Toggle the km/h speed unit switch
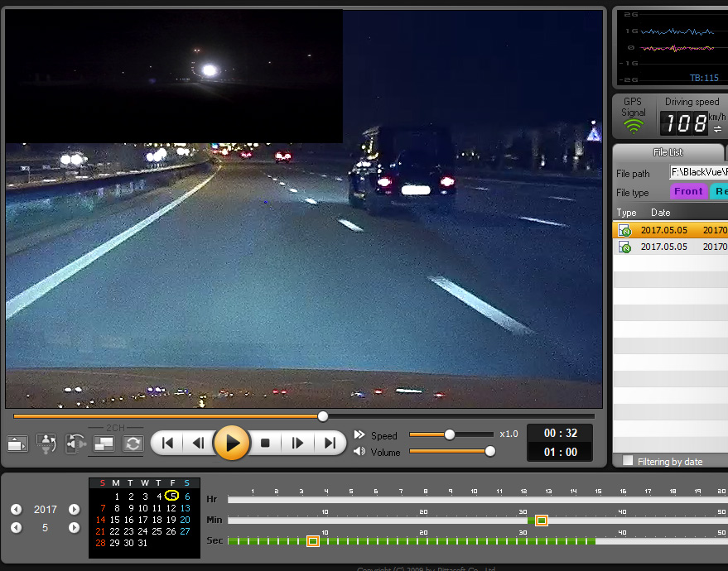This screenshot has height=571, width=728. [717, 129]
